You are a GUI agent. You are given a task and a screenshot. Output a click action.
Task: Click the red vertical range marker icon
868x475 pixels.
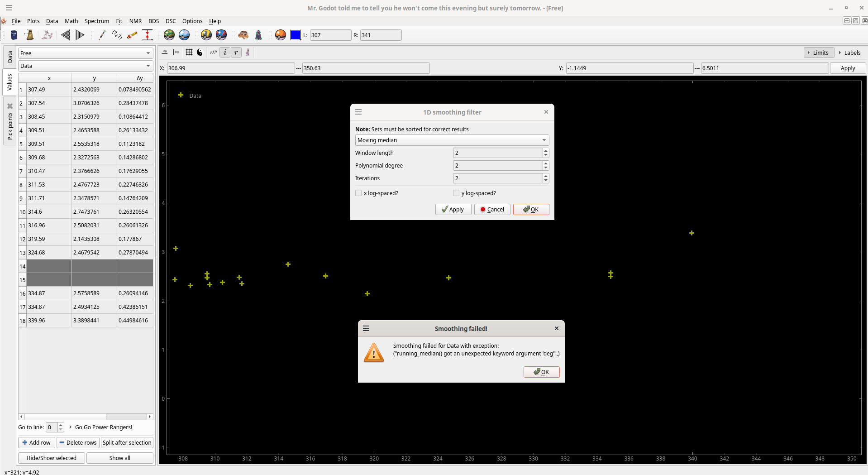tap(148, 35)
